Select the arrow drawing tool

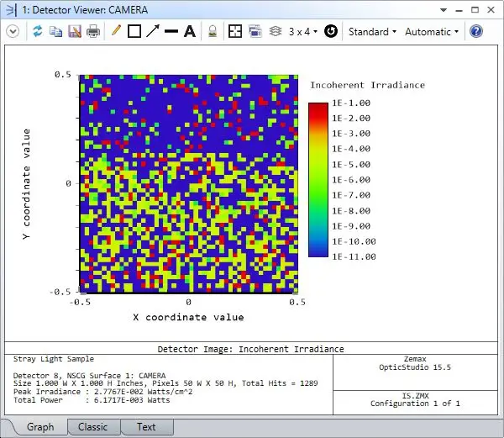pyautogui.click(x=152, y=31)
